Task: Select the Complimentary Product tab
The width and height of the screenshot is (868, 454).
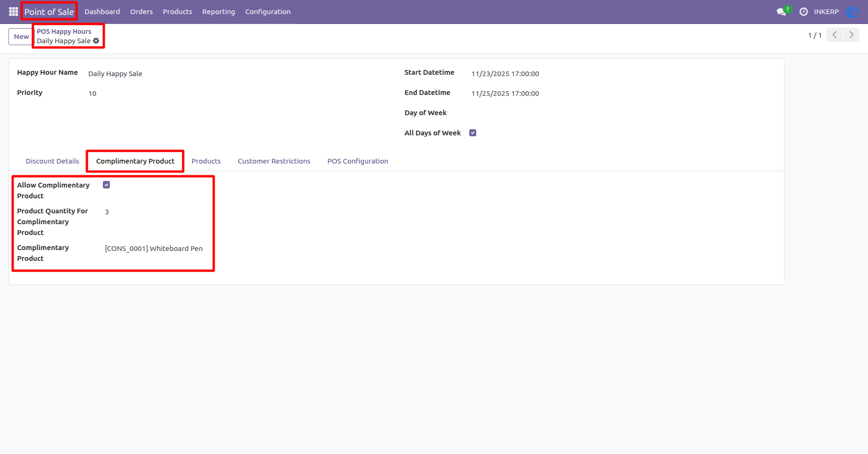Action: (135, 161)
